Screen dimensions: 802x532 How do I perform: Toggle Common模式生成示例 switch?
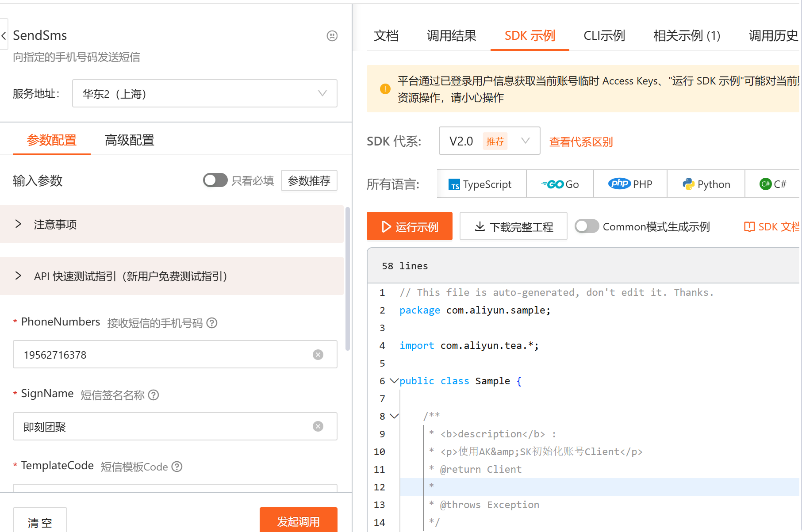[587, 226]
